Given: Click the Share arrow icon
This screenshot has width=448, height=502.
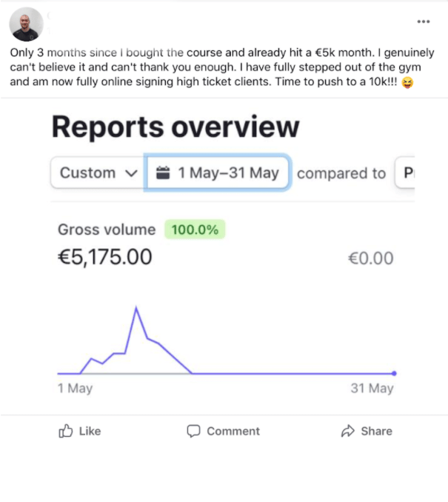Looking at the screenshot, I should [347, 431].
